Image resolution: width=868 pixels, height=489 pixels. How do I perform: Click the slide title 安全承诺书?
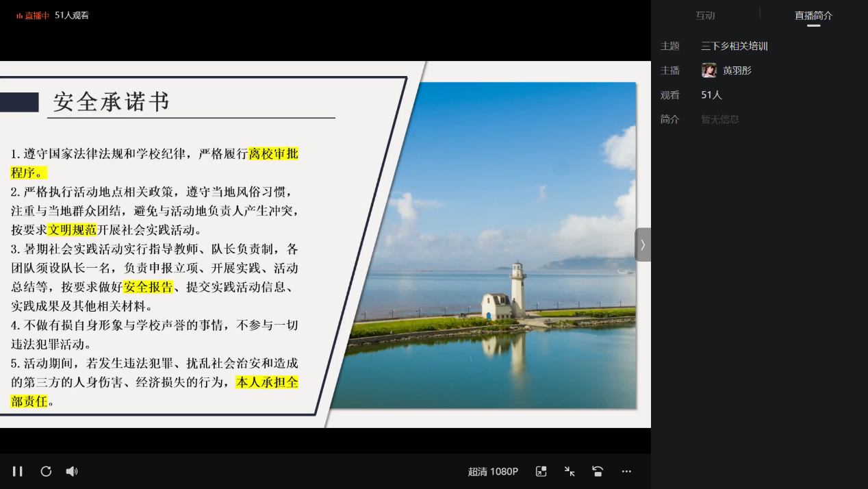(111, 102)
